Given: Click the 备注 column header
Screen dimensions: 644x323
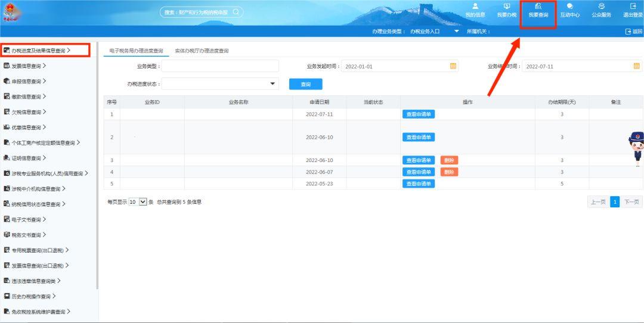Looking at the screenshot, I should coord(615,102).
